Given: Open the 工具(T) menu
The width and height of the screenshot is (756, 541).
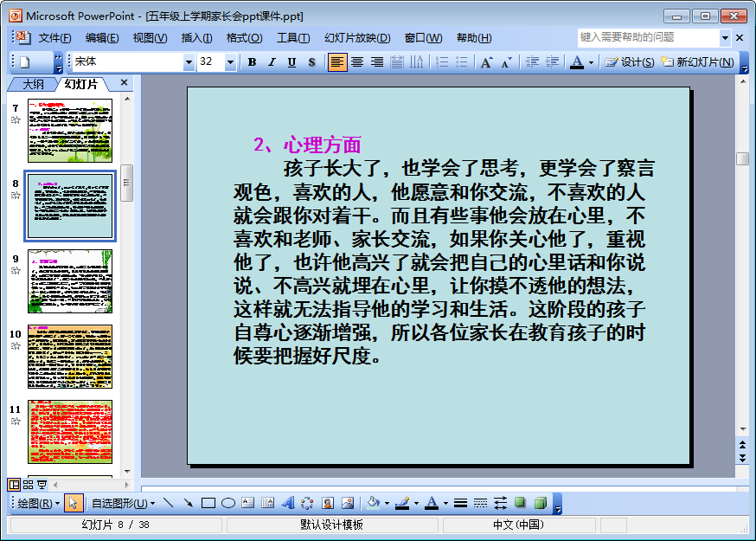Looking at the screenshot, I should click(293, 38).
